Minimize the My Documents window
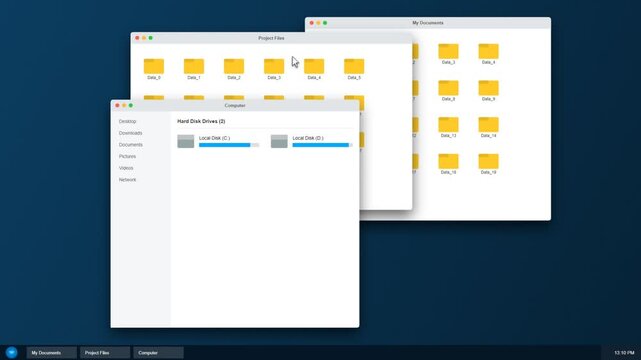The height and width of the screenshot is (360, 641). click(318, 23)
